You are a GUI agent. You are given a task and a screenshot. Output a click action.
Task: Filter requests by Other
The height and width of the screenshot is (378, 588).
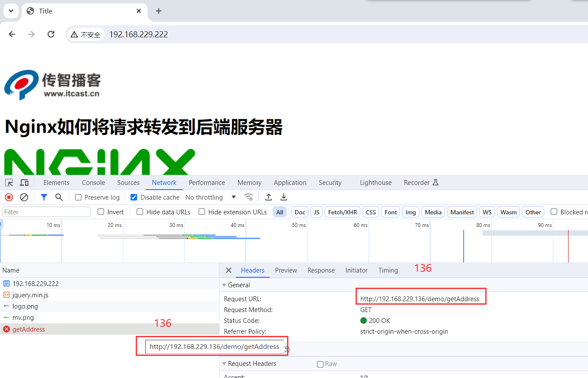pyautogui.click(x=533, y=212)
